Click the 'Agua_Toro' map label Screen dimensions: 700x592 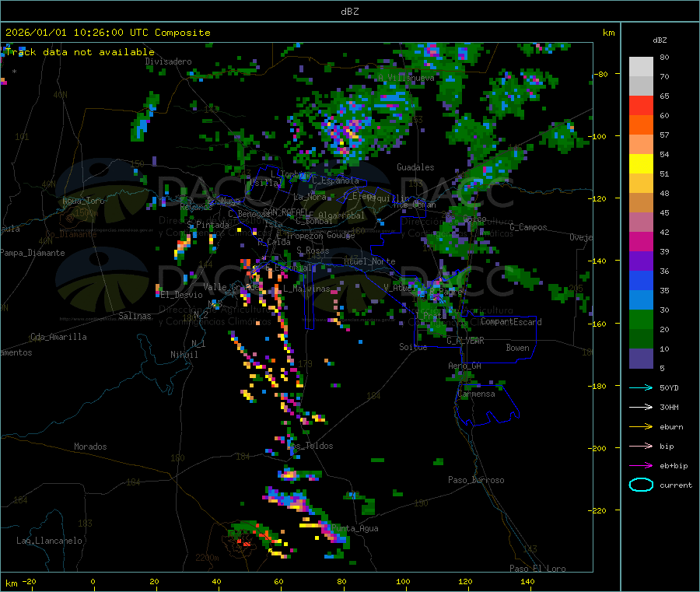tap(83, 201)
